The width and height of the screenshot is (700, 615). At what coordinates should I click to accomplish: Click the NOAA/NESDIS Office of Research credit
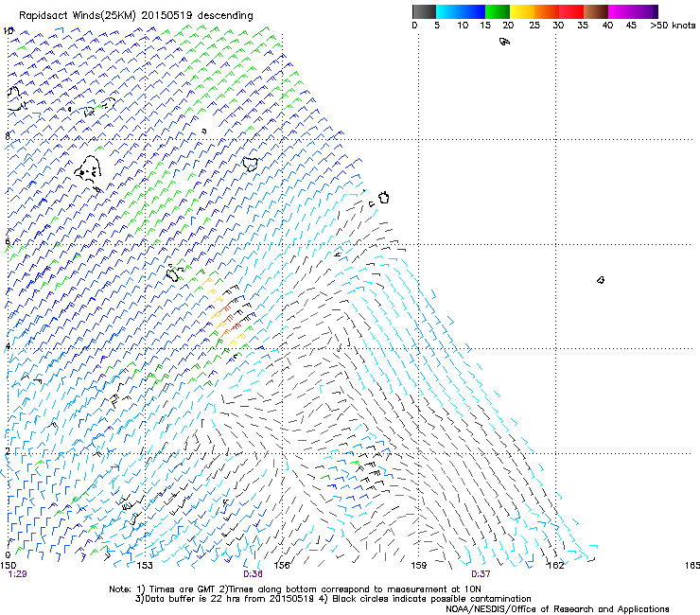557,609
